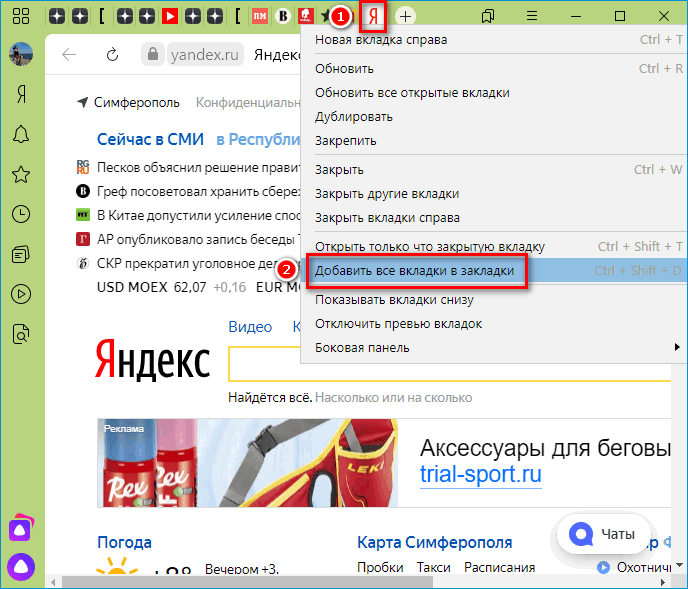The image size is (688, 589).
Task: Open history clock in sidebar
Action: point(21,214)
